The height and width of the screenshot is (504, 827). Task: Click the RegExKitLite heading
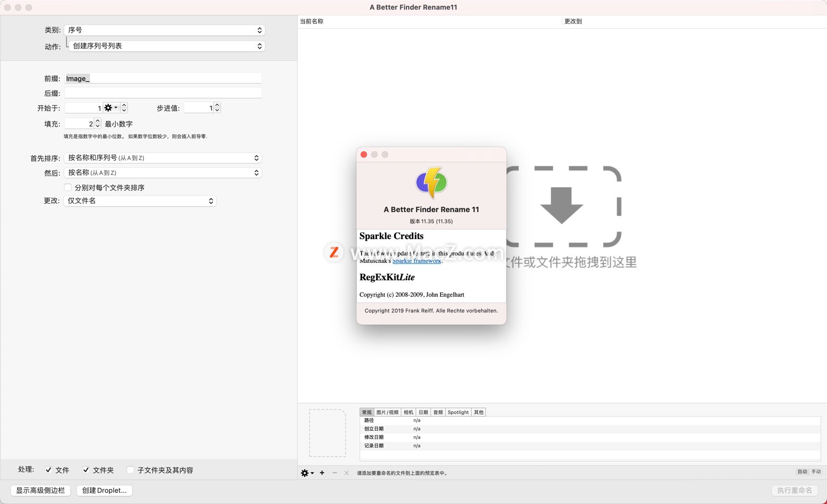pyautogui.click(x=387, y=277)
